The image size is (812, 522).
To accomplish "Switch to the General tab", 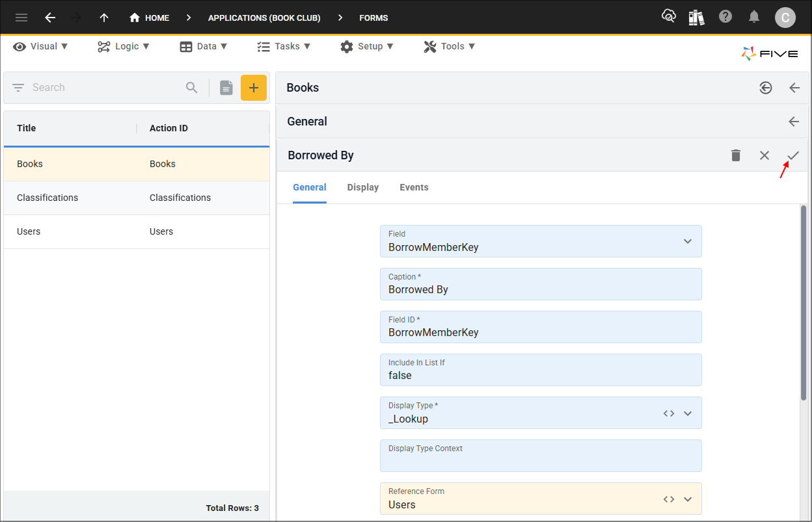I will click(310, 187).
